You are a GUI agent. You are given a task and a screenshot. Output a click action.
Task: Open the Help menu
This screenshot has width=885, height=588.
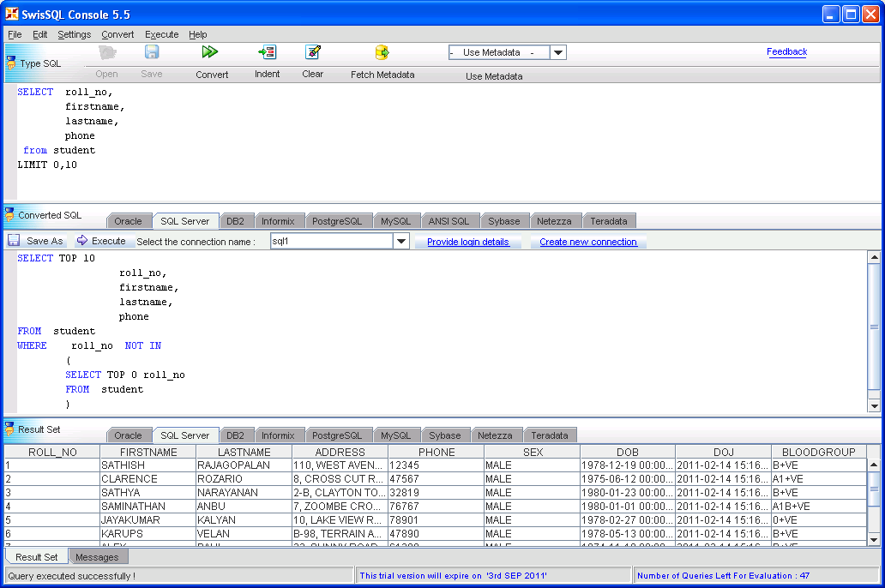(x=197, y=34)
